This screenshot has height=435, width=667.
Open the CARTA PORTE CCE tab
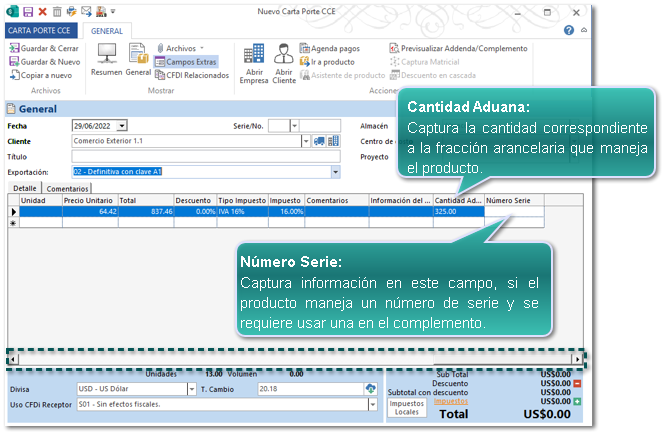41,31
